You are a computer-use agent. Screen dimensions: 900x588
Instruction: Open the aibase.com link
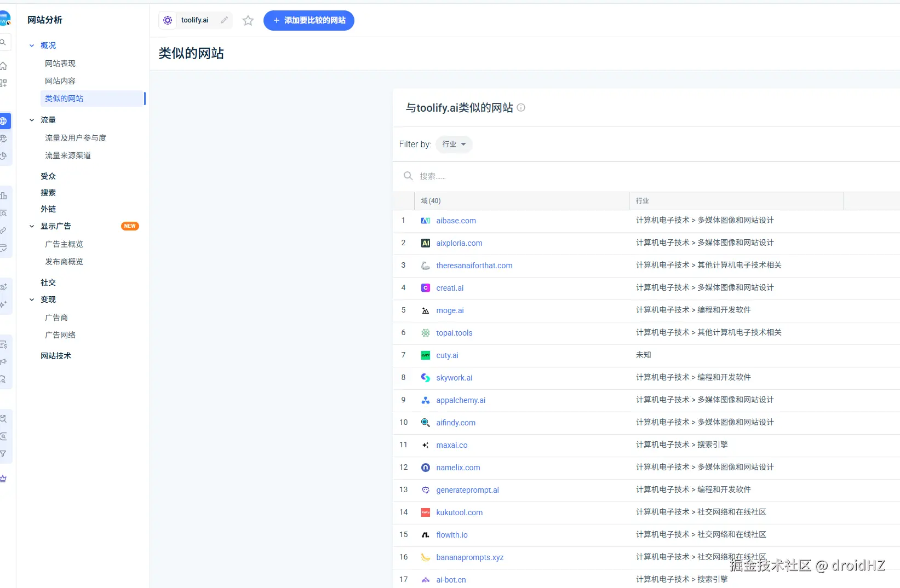click(x=456, y=221)
